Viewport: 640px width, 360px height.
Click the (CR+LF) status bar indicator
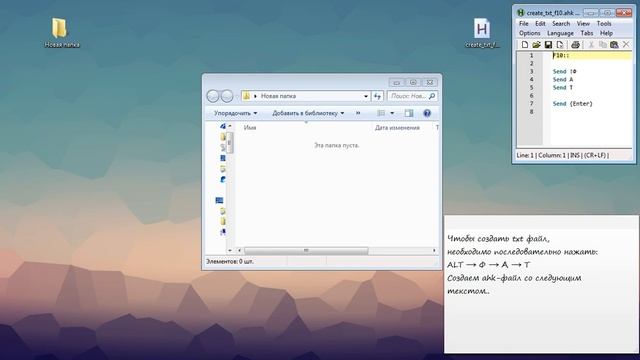pyautogui.click(x=595, y=155)
